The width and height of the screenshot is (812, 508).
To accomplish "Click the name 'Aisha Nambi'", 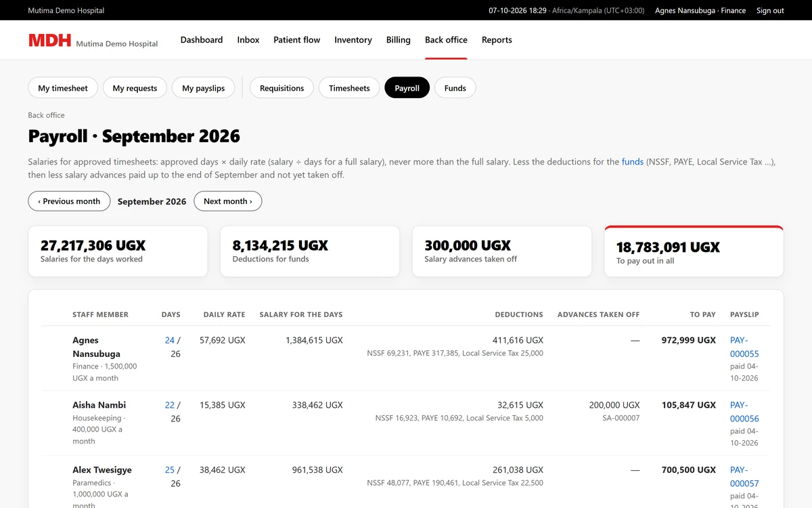I will coord(99,405).
